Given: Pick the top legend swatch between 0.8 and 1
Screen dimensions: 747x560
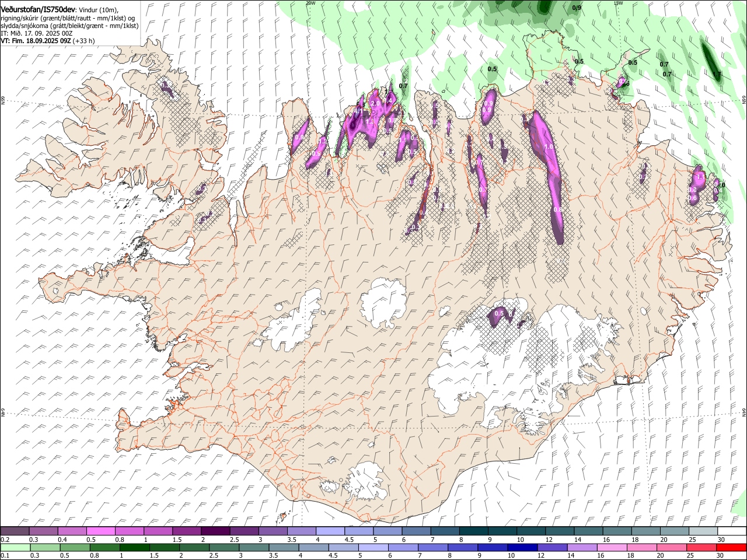Looking at the screenshot, I should coord(130,531).
